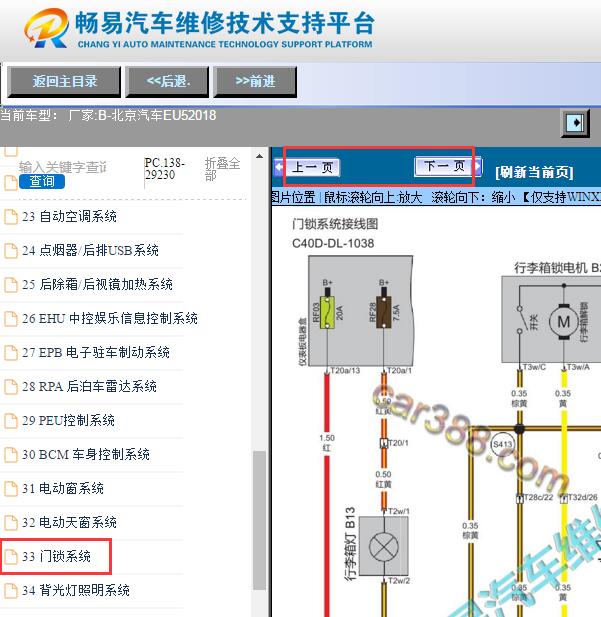The image size is (601, 617).
Task: Select 33 门锁系统 item
Action: [56, 556]
